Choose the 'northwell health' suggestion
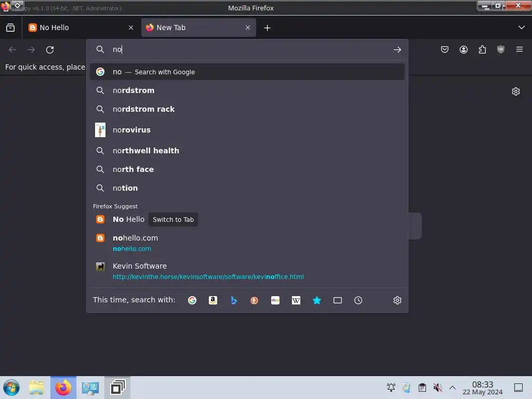The image size is (532, 399). coord(247,151)
